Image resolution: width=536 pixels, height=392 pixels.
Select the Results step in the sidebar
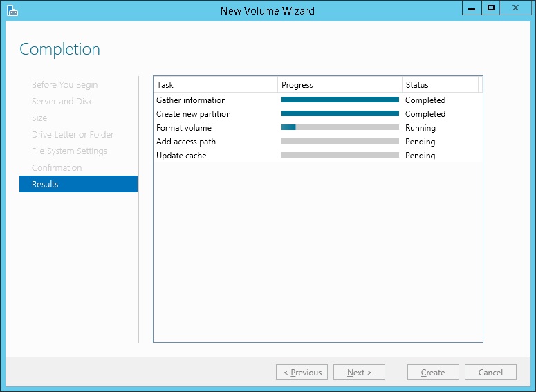[78, 184]
